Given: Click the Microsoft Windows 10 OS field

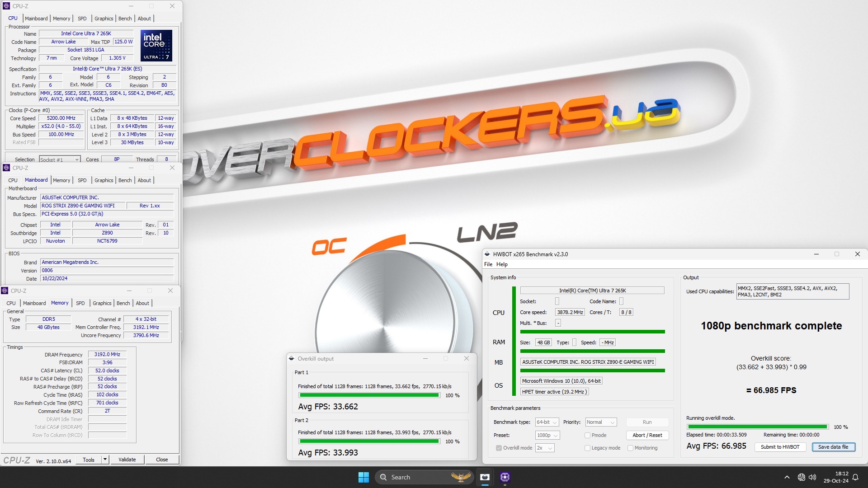Looking at the screenshot, I should click(x=561, y=381).
